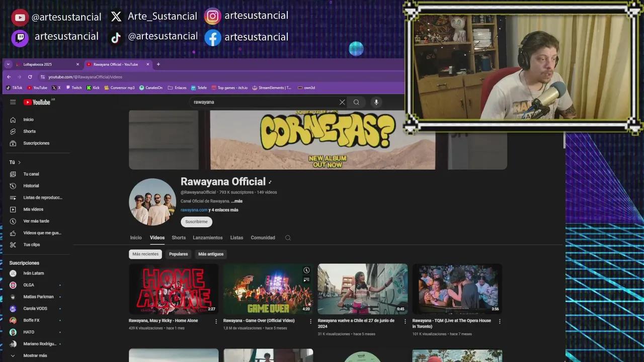Play the Home Alone video thumbnail

(x=174, y=289)
